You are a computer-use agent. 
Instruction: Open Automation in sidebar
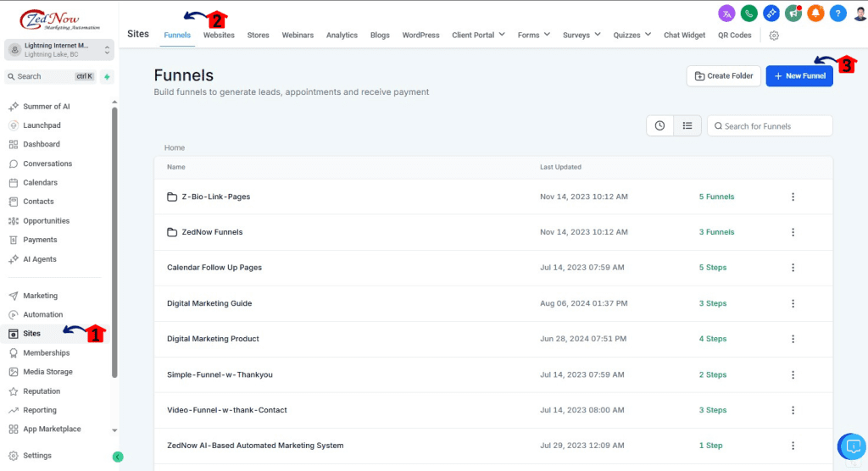pyautogui.click(x=36, y=314)
